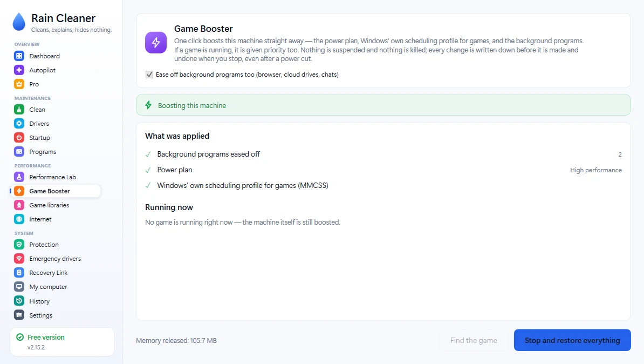Click the Find the game button
The image size is (644, 364).
474,340
